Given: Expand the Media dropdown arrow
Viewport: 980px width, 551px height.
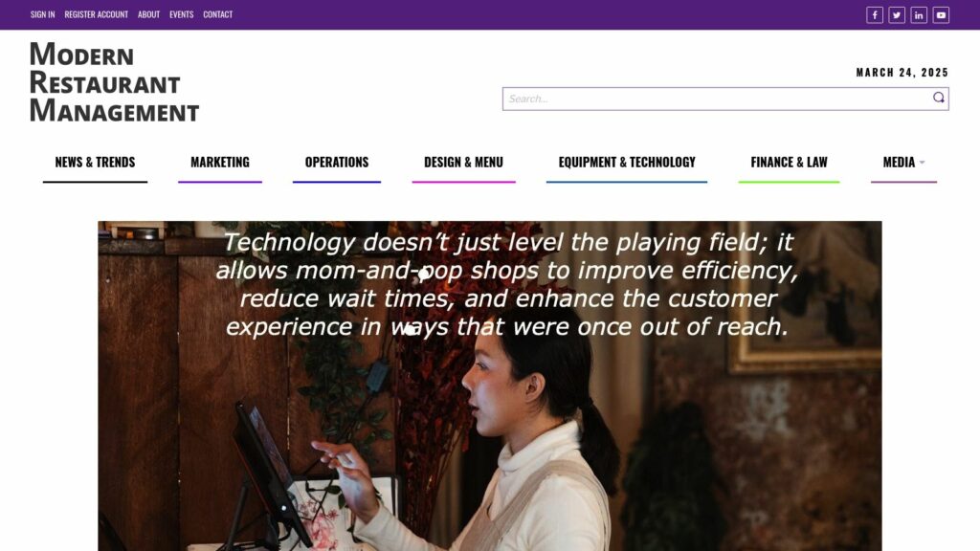Looking at the screenshot, I should click(922, 163).
